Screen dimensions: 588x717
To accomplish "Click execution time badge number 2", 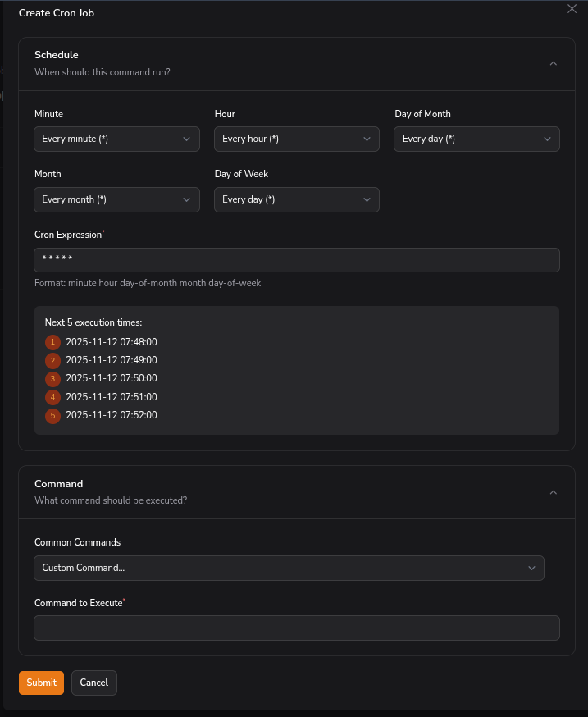I will [x=53, y=361].
